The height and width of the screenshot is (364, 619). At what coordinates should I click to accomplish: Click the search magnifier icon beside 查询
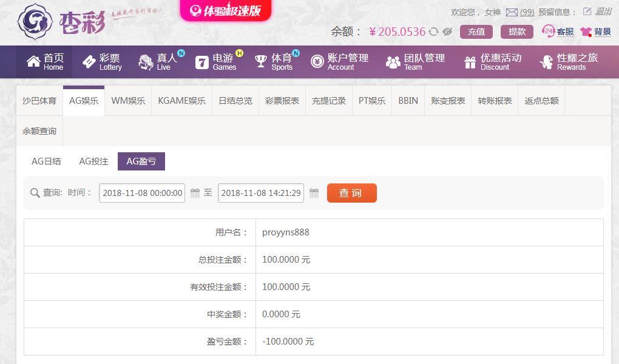coord(35,193)
